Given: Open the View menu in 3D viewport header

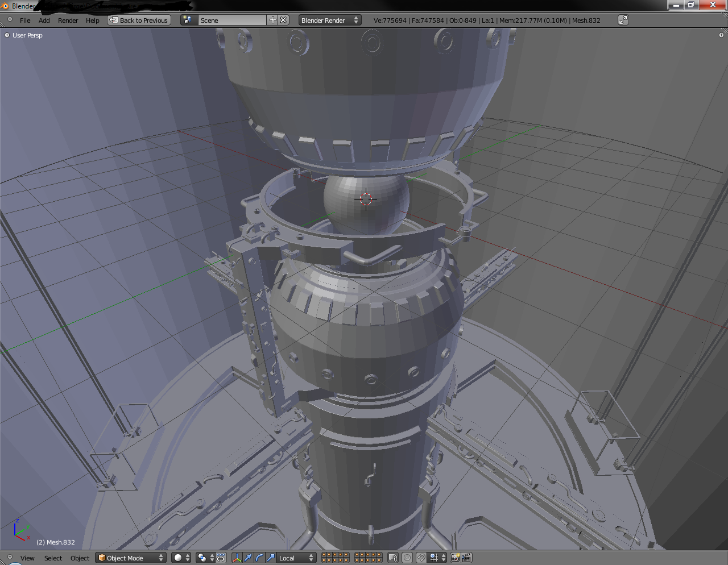Looking at the screenshot, I should pos(27,558).
